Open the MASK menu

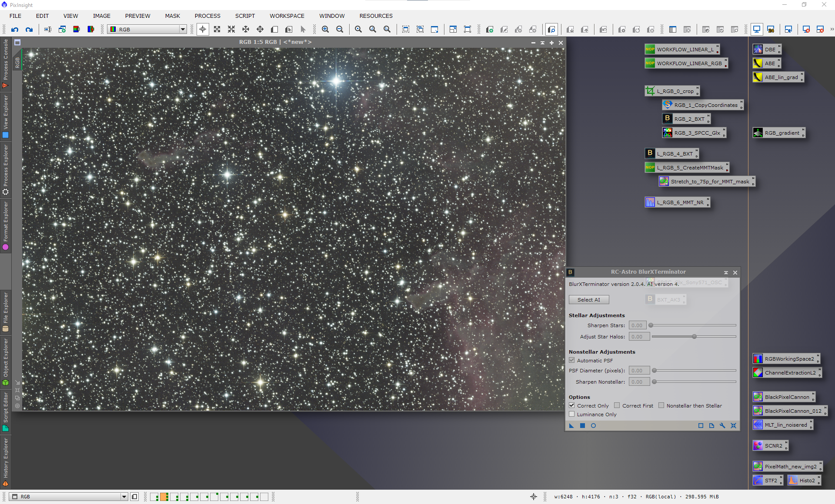pyautogui.click(x=172, y=16)
